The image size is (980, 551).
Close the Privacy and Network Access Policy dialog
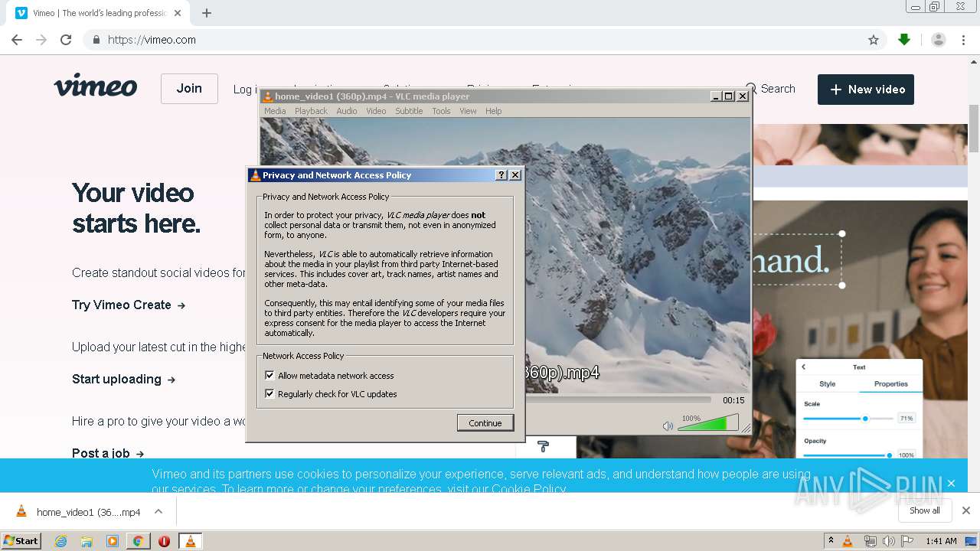point(515,175)
